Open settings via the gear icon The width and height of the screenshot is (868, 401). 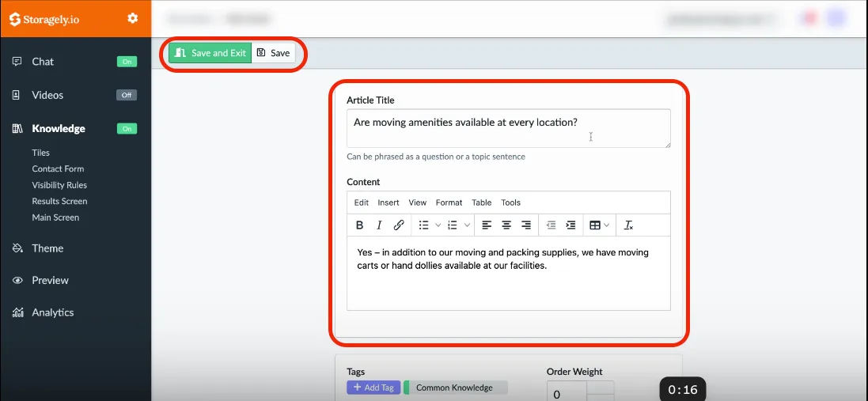coord(133,18)
